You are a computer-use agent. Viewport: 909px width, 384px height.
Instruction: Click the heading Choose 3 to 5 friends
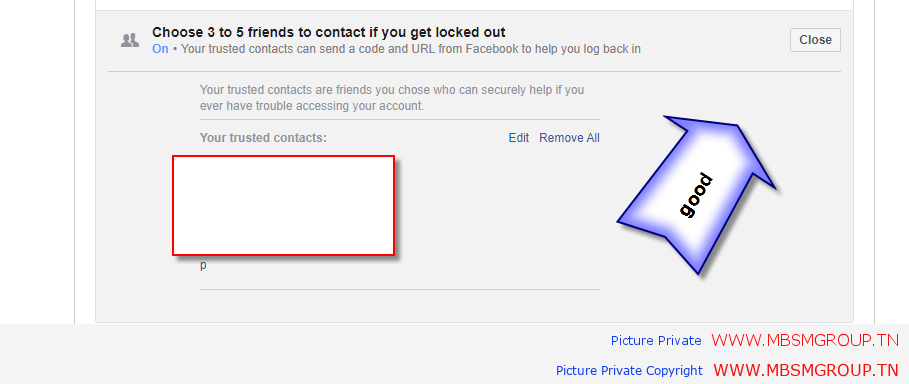[329, 32]
